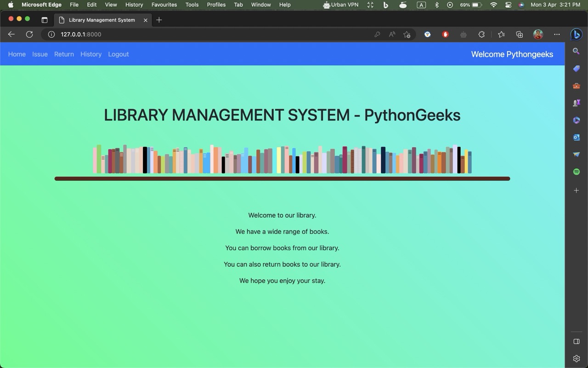Open the Tab menu in menu bar

pyautogui.click(x=238, y=5)
